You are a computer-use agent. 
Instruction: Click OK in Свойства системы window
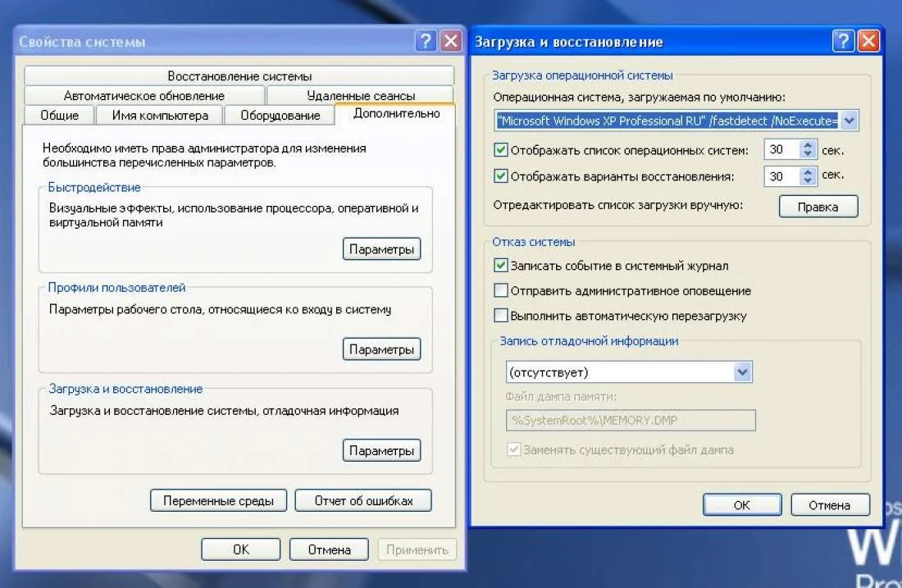pyautogui.click(x=241, y=549)
